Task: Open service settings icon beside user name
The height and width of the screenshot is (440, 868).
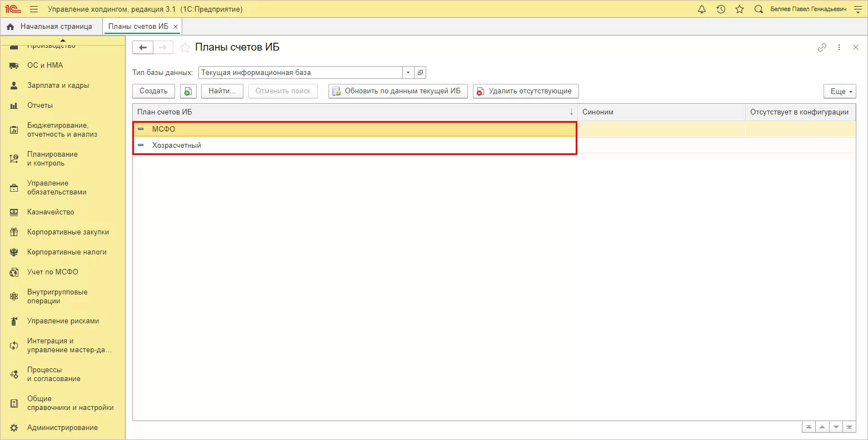Action: pyautogui.click(x=857, y=9)
